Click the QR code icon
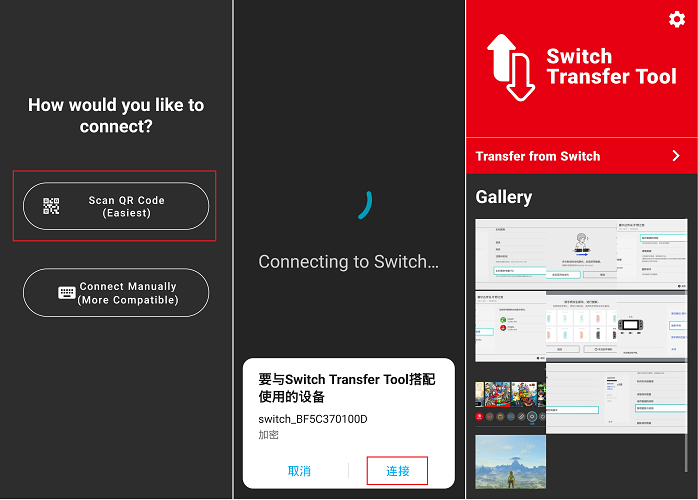 coord(51,206)
